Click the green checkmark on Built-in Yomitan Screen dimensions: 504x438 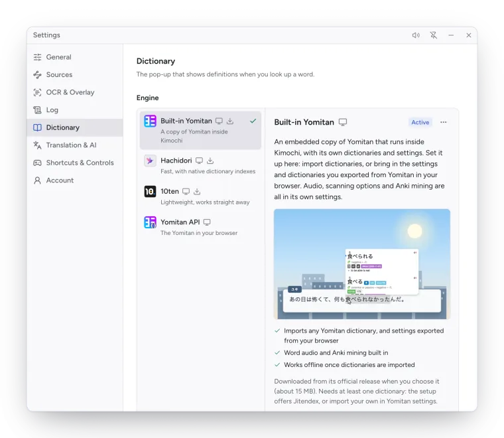pos(253,121)
